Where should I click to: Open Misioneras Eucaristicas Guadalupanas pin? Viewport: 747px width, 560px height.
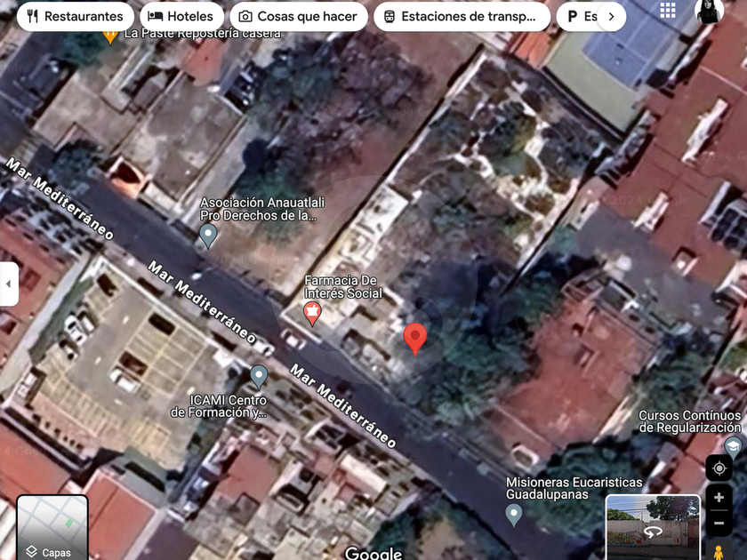[x=514, y=515]
